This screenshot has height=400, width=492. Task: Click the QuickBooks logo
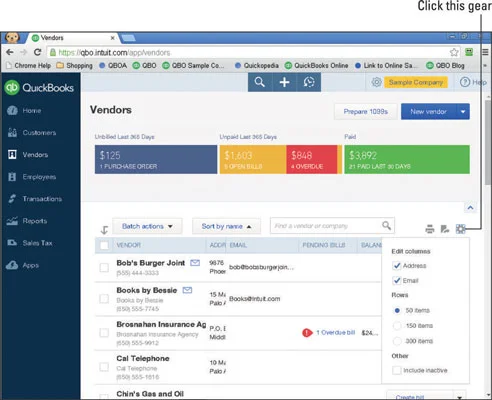[x=39, y=88]
